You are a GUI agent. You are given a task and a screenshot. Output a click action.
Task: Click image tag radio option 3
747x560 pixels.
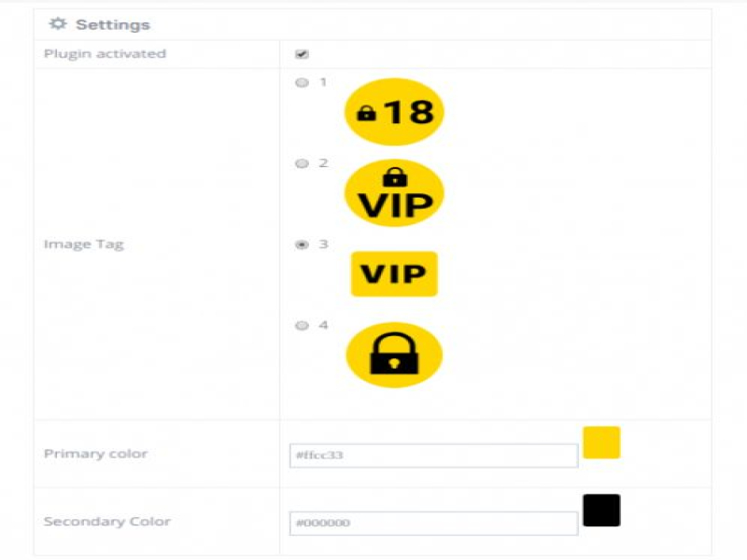302,245
